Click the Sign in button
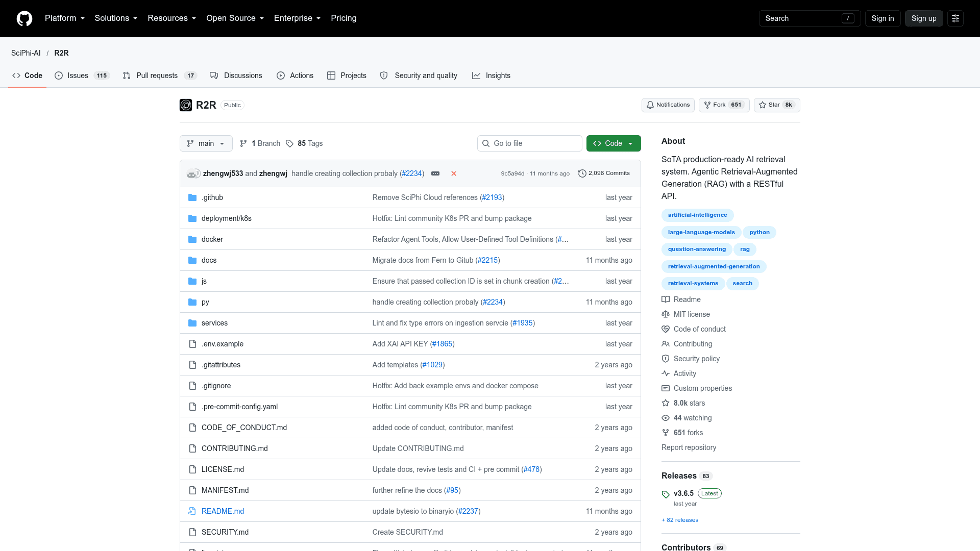 [x=883, y=18]
